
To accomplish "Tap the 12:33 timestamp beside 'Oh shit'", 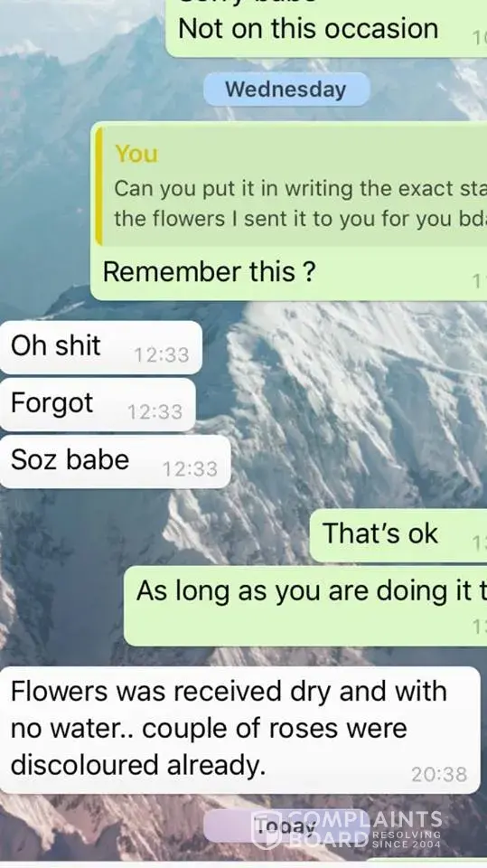I will (162, 354).
